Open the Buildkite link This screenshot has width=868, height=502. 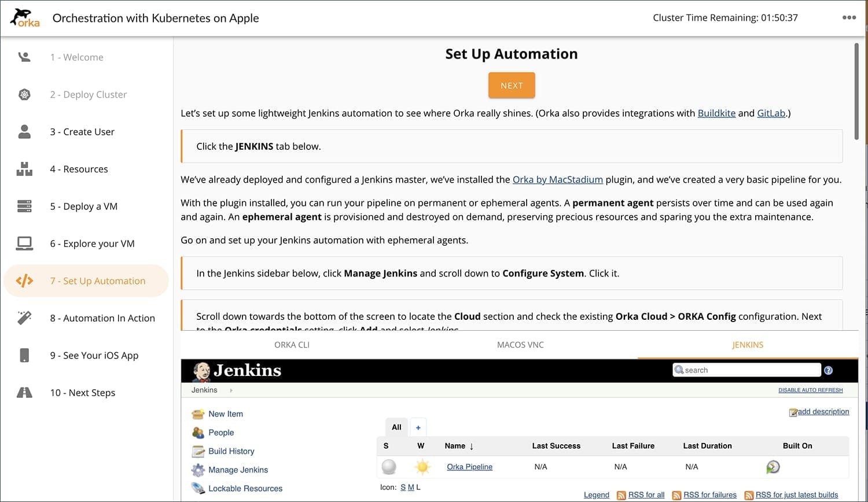(716, 113)
